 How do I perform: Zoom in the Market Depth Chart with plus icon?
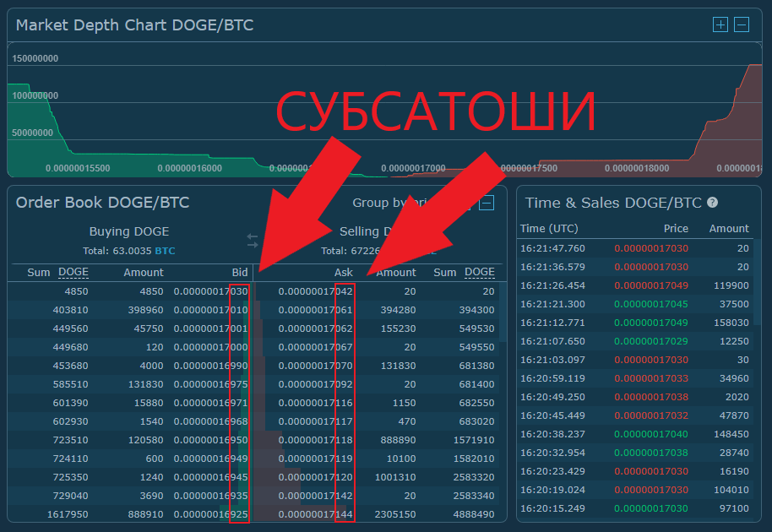click(720, 24)
